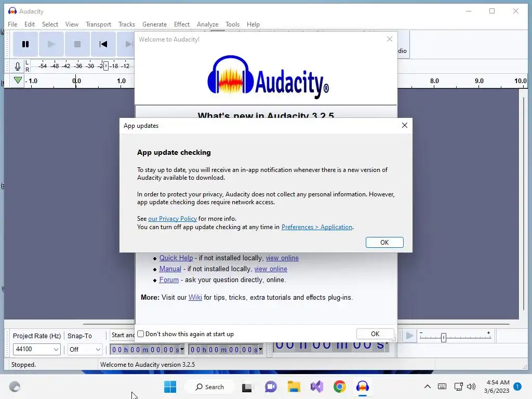This screenshot has height=399, width=532.
Task: Click the green playhead triangle on timeline
Action: 18,81
